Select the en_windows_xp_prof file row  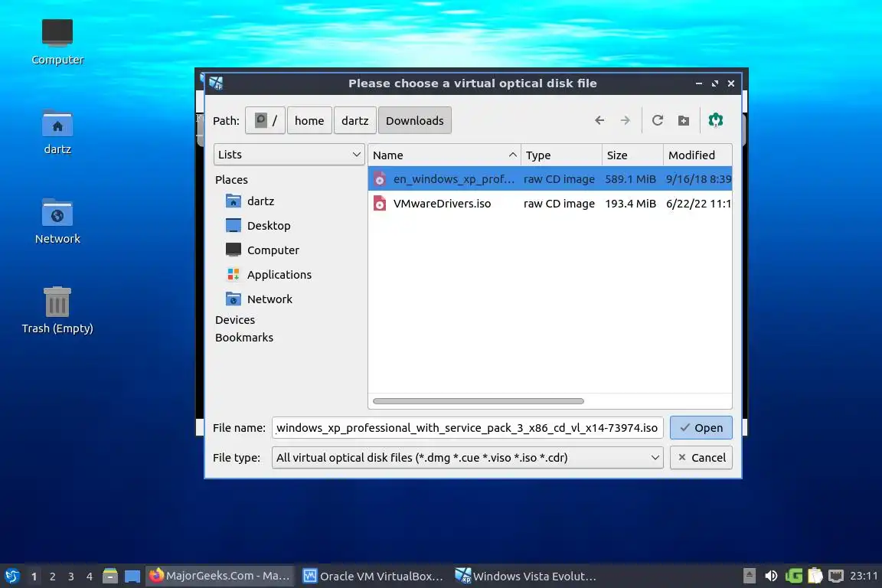[550, 179]
